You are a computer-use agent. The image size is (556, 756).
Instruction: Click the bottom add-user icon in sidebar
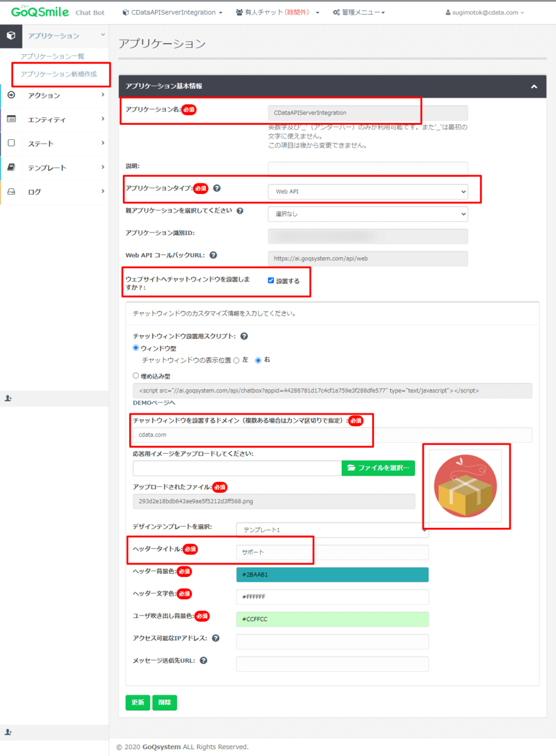point(9,733)
